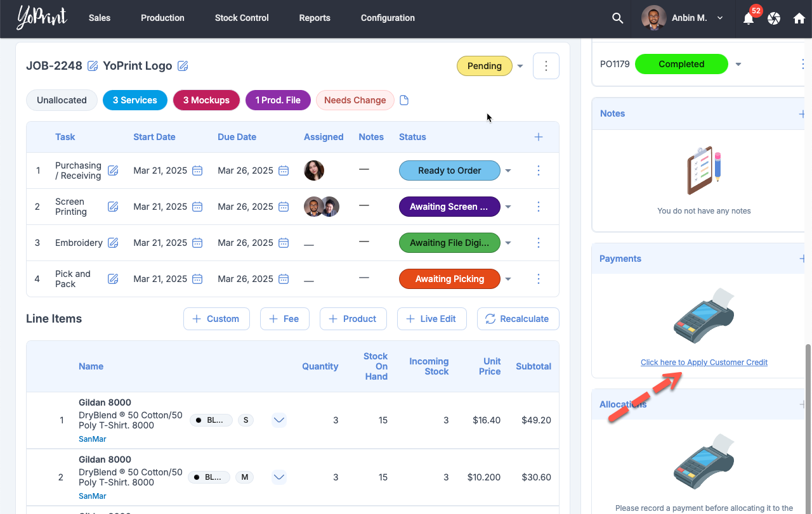Viewport: 812px width, 514px height.
Task: Click the Recalculate button
Action: pyautogui.click(x=518, y=319)
